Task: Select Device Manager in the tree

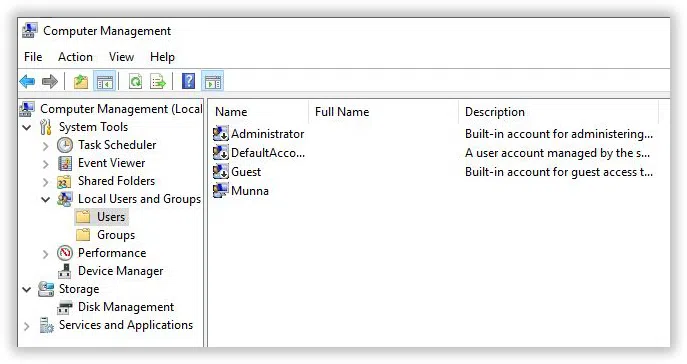Action: coord(120,271)
